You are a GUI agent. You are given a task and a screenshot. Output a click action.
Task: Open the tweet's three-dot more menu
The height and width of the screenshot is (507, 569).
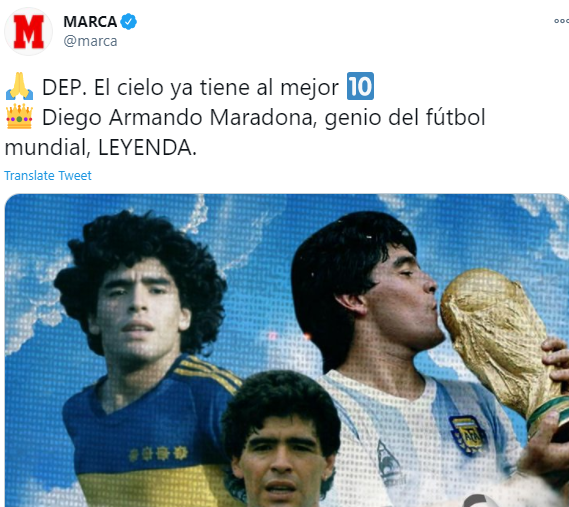562,21
